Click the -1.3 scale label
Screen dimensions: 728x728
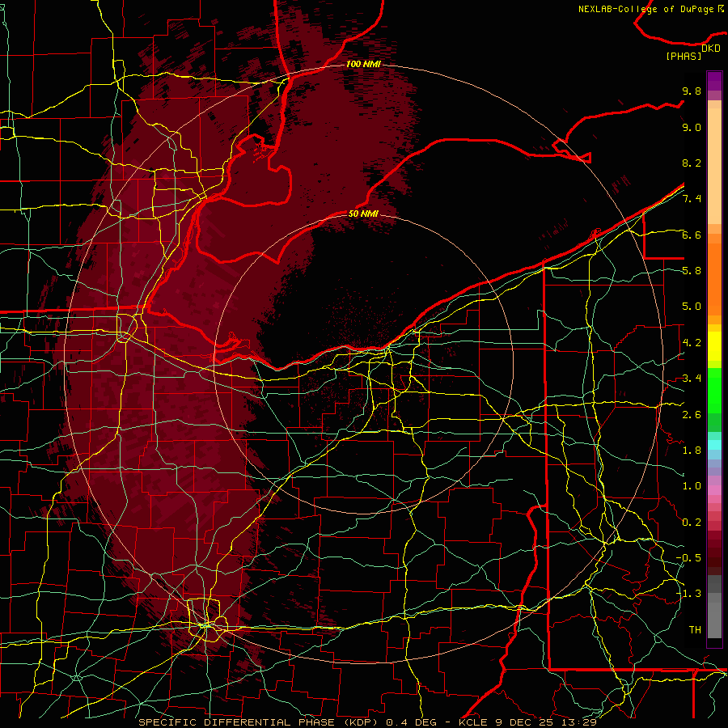tap(688, 594)
